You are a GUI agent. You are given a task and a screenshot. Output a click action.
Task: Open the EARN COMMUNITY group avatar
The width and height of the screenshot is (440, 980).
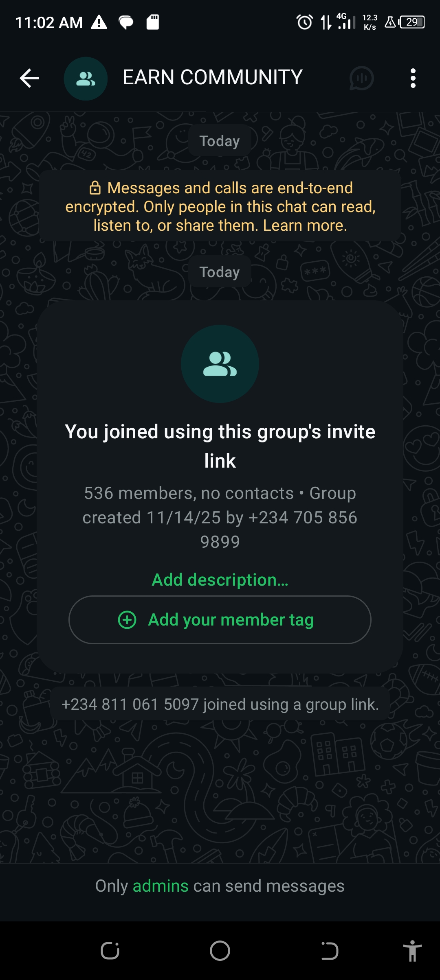point(86,79)
